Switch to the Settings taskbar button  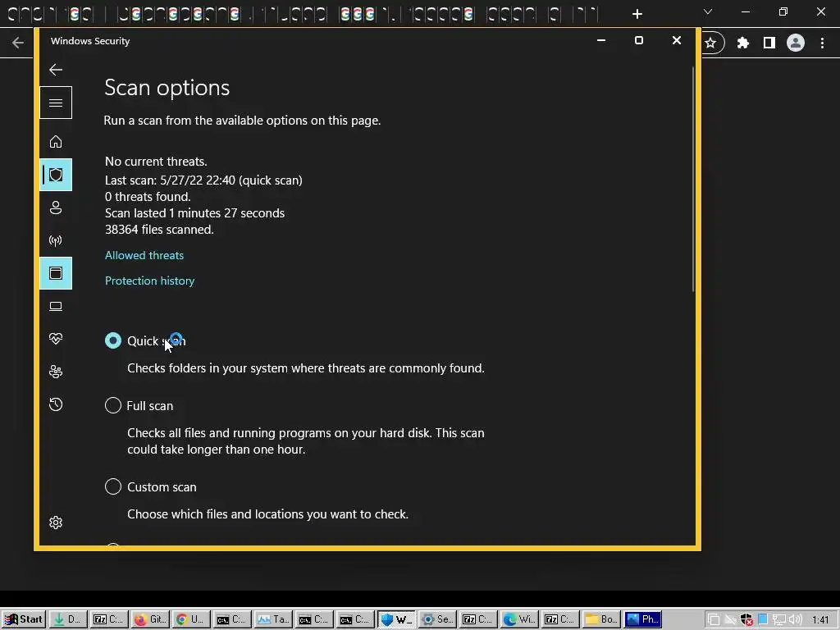pos(437,619)
